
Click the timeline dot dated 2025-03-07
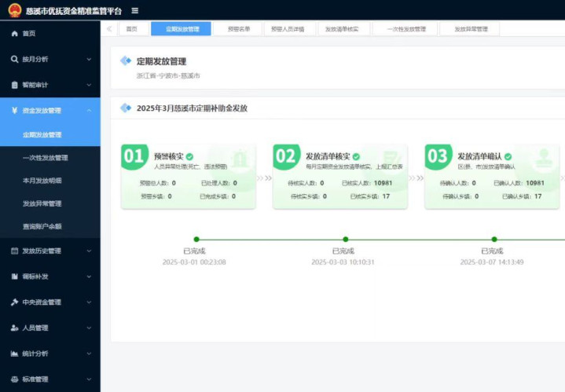(494, 240)
